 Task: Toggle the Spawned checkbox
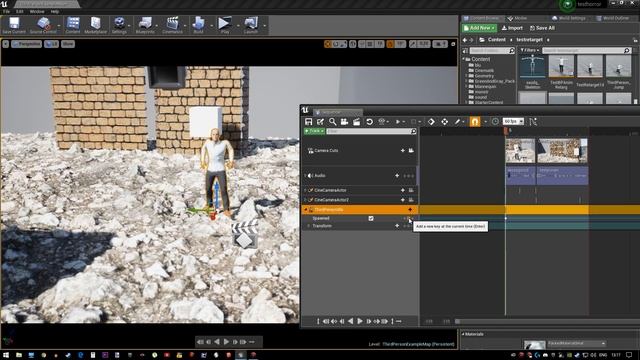(x=371, y=218)
